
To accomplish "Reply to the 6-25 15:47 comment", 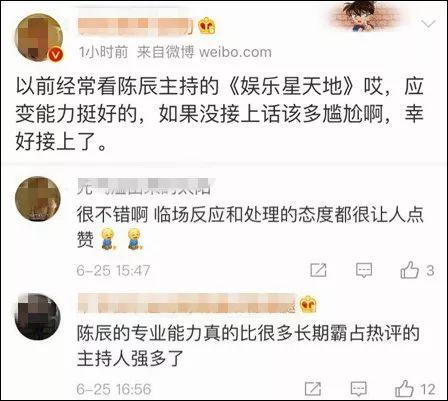I will pos(364,270).
